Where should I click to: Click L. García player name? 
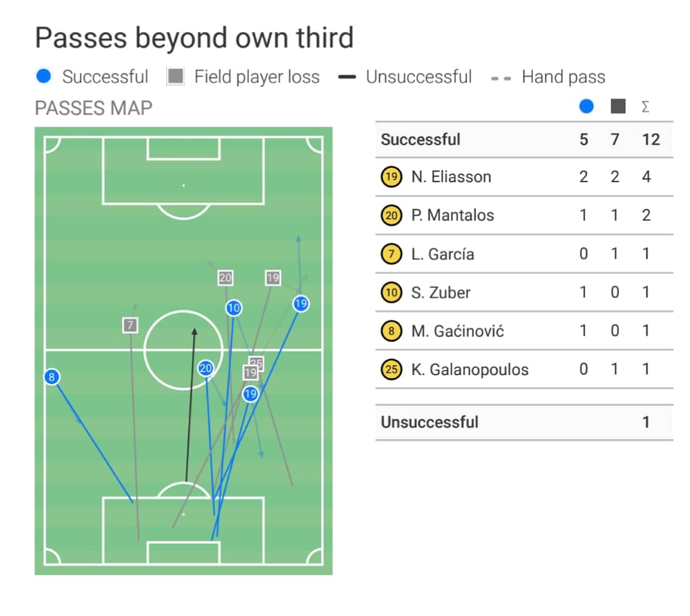[443, 254]
